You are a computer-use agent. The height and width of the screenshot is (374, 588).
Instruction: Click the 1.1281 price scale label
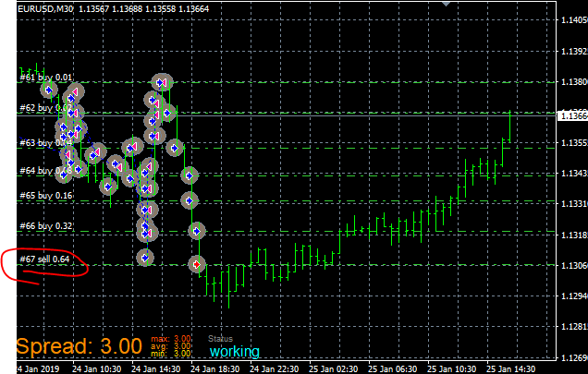coord(574,327)
